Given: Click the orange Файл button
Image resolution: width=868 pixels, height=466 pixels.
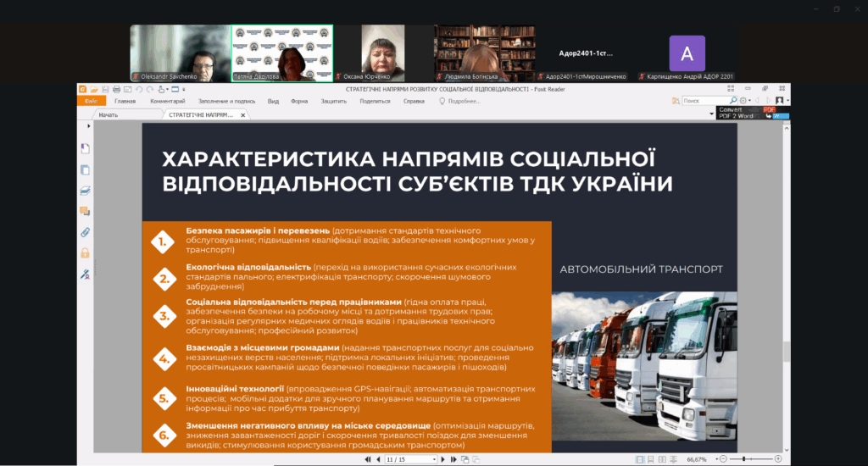Looking at the screenshot, I should [x=91, y=101].
